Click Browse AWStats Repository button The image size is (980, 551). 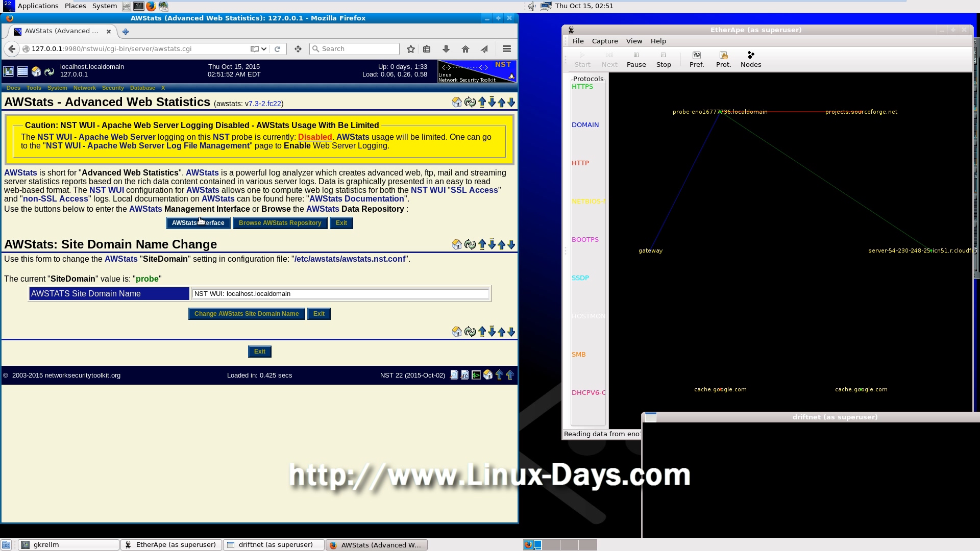pos(280,223)
